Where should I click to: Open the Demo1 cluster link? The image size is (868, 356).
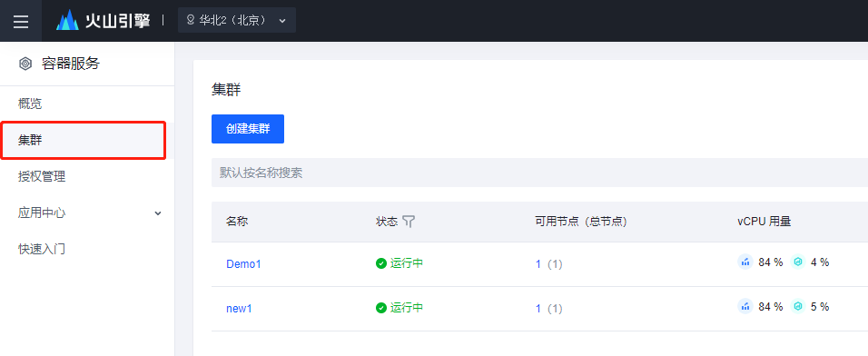pos(243,264)
